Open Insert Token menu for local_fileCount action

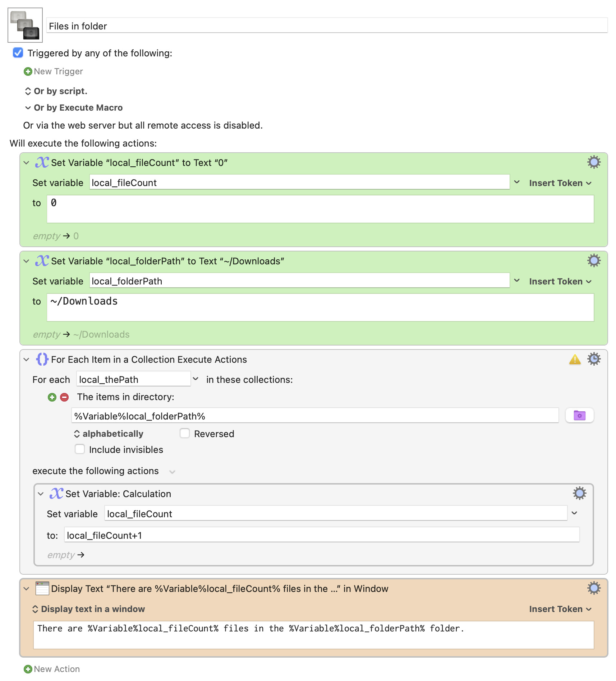(560, 183)
